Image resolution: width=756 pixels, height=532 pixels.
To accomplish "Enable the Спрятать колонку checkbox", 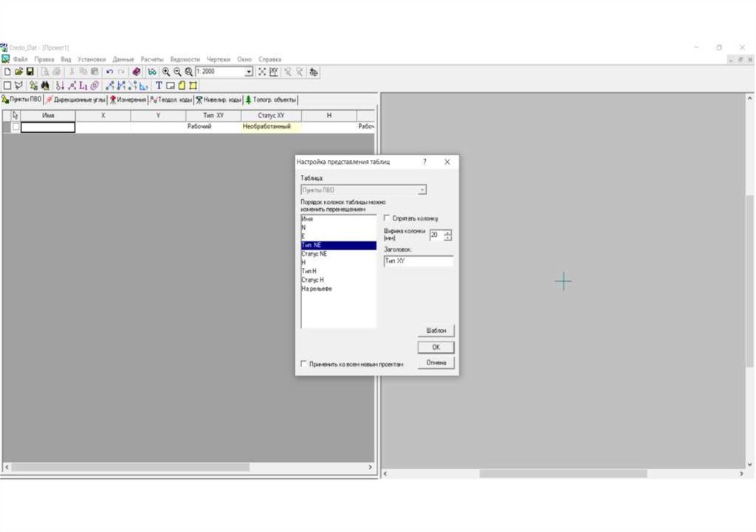I will [x=387, y=218].
